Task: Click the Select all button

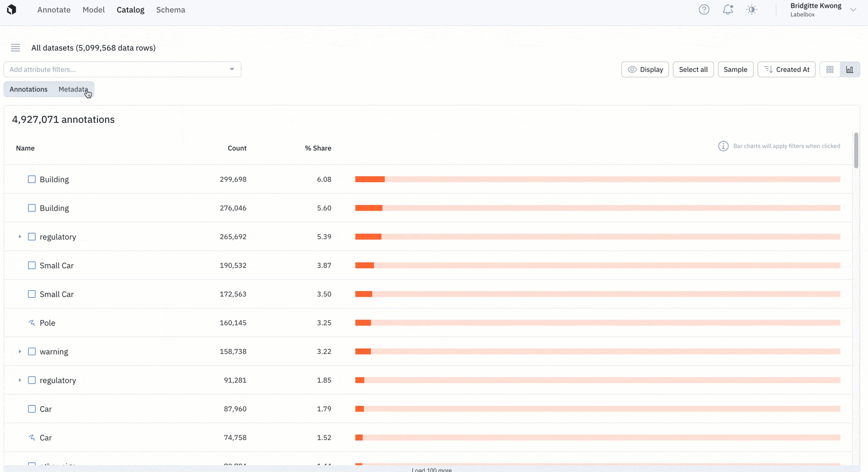Action: (693, 69)
